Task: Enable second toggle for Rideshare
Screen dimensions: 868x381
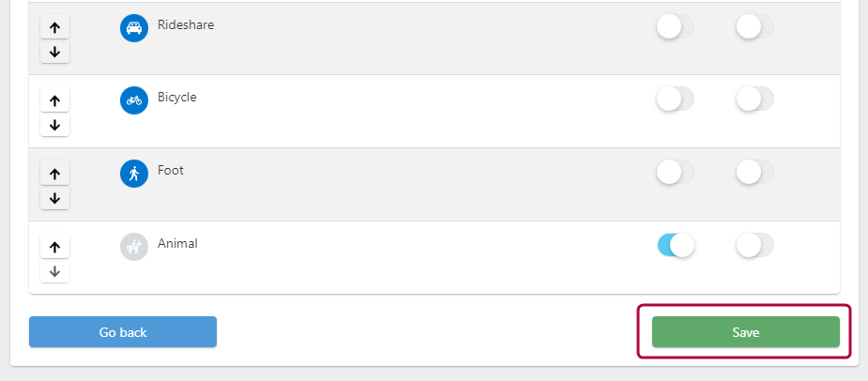Action: click(x=755, y=26)
